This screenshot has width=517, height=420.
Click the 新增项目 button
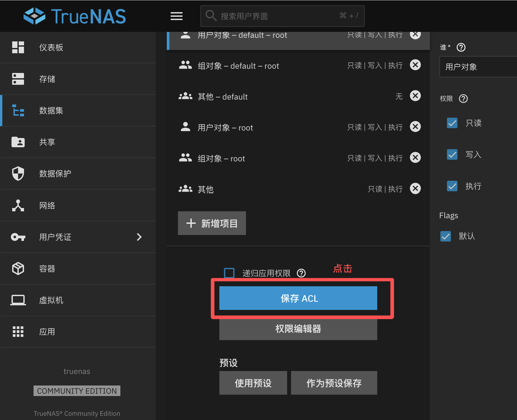(x=212, y=223)
